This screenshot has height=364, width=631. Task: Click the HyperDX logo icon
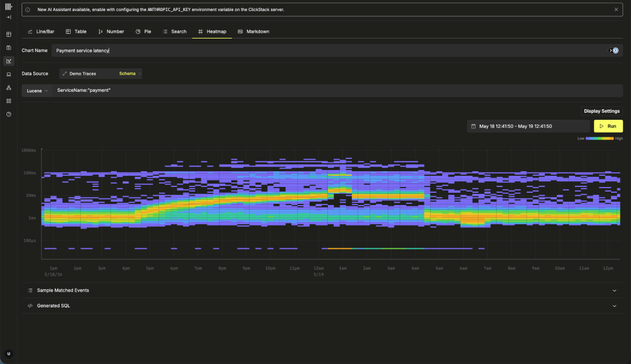point(8,6)
